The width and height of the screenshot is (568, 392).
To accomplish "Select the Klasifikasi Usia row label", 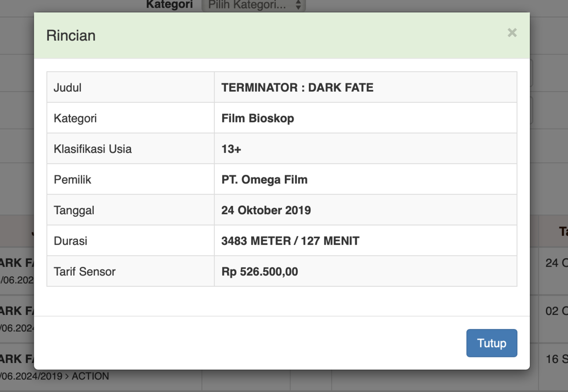I will (93, 149).
